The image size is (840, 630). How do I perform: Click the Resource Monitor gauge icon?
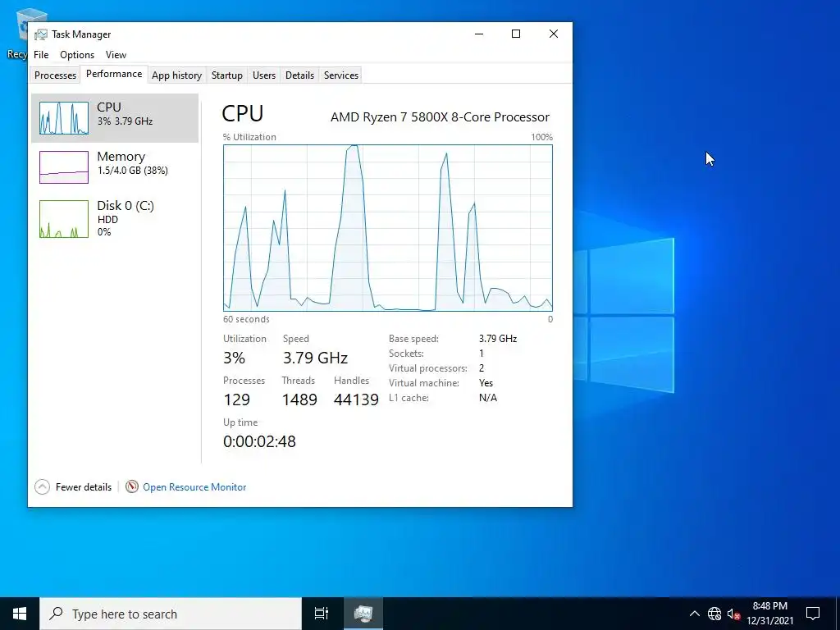click(132, 486)
